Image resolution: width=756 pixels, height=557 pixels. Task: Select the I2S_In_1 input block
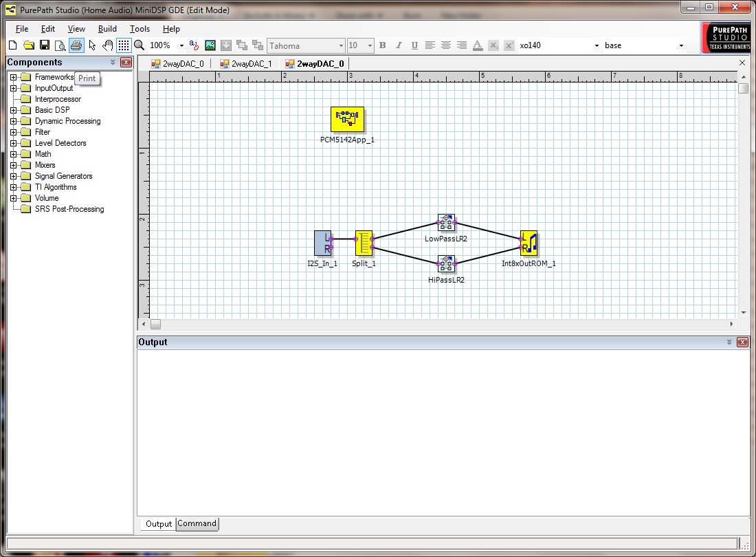coord(322,243)
